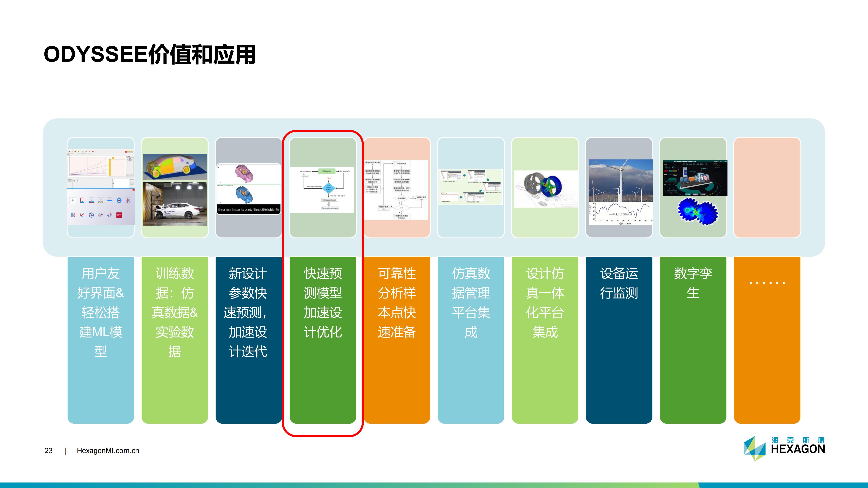Click the wind power prediction curve chart
Screen dimensions: 868x488
(x=621, y=214)
